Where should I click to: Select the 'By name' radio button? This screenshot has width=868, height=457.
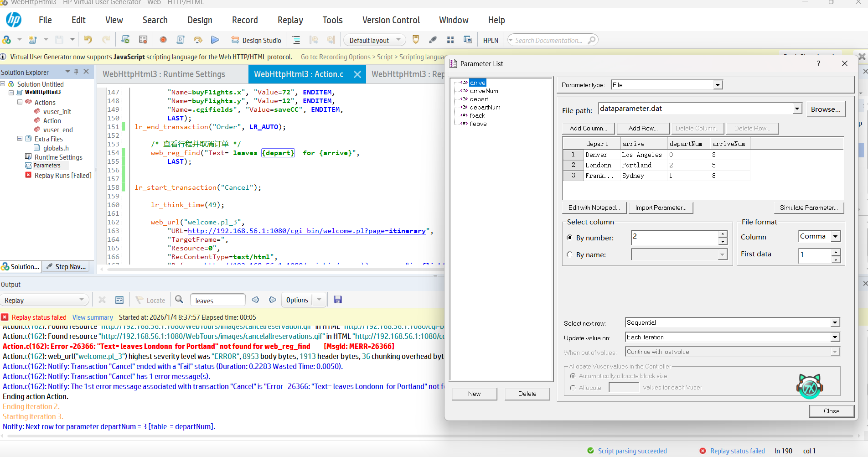(x=569, y=254)
